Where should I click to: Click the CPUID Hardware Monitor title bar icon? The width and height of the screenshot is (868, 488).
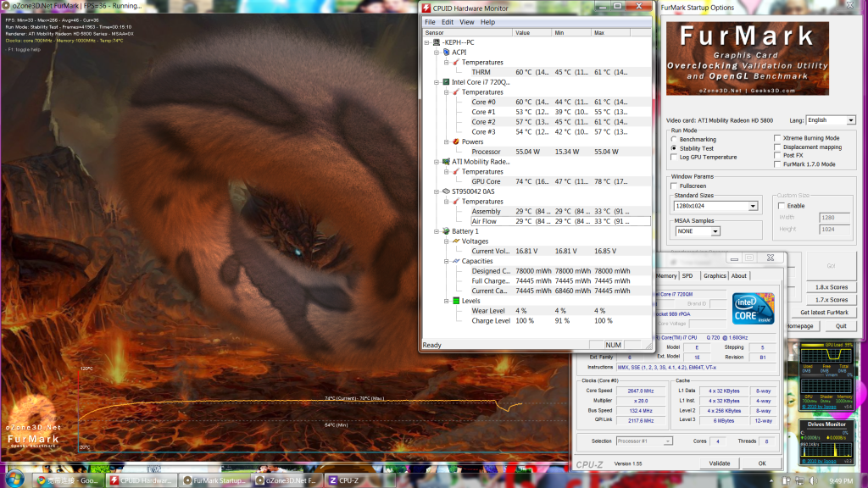[426, 8]
